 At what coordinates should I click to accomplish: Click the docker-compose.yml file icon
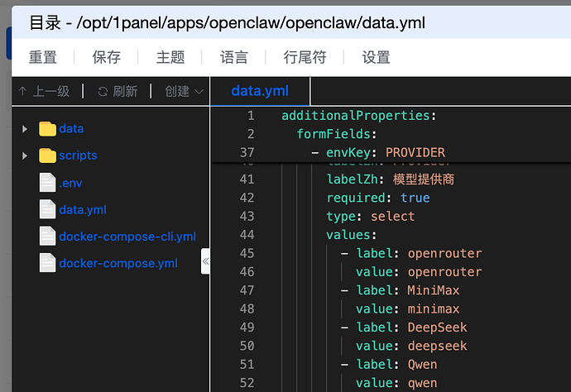pyautogui.click(x=47, y=263)
